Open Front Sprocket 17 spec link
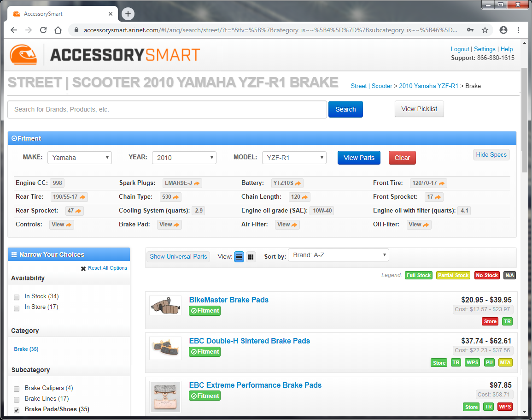This screenshot has height=420, width=532. point(434,197)
